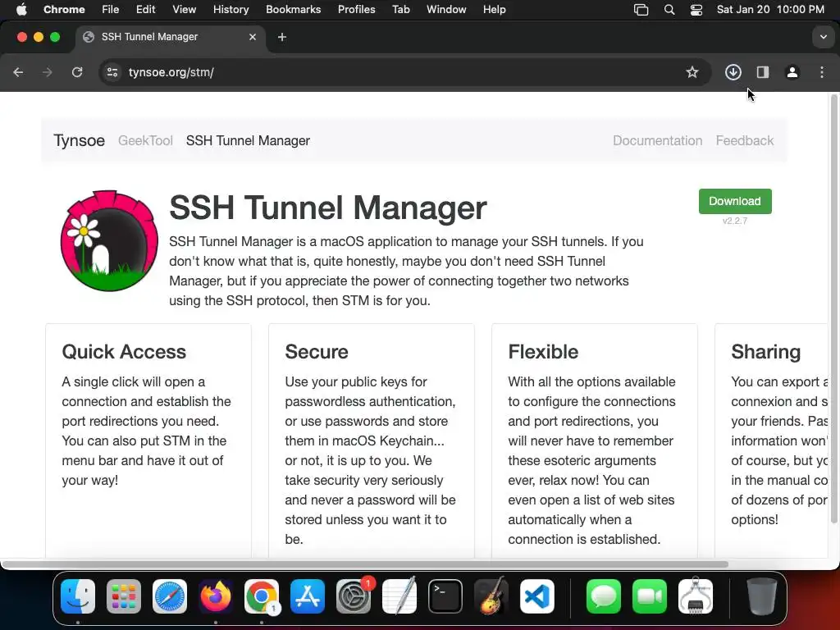This screenshot has width=840, height=630.
Task: Click the Sharing card heading
Action: pyautogui.click(x=766, y=351)
